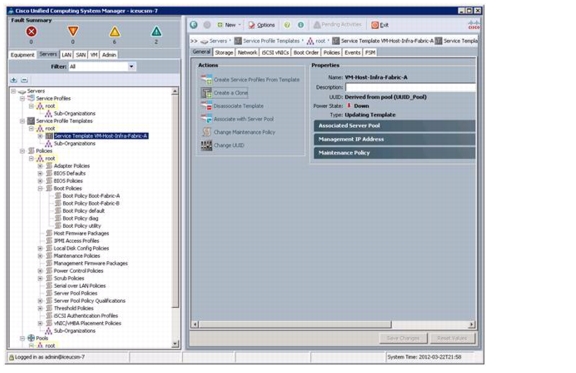Click the Description input field
576x373 pixels.
(x=411, y=87)
